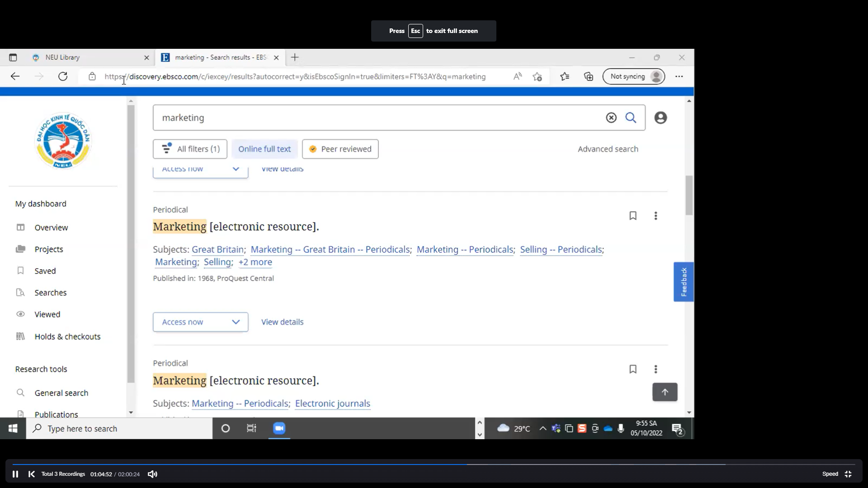This screenshot has height=488, width=868.
Task: Click View details for the Marketing periodical
Action: 282,322
